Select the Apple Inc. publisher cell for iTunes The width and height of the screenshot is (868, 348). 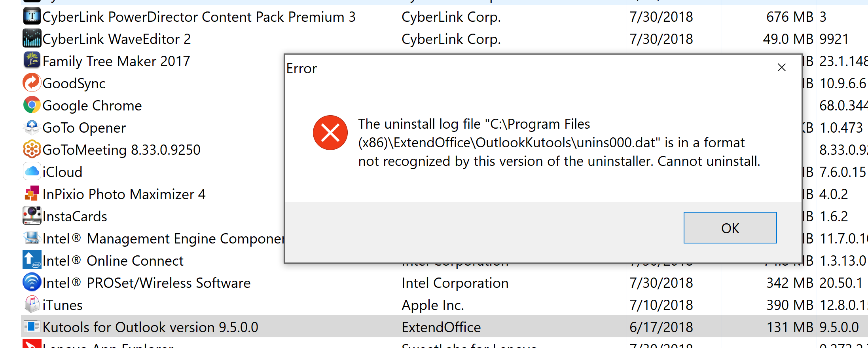pyautogui.click(x=432, y=304)
